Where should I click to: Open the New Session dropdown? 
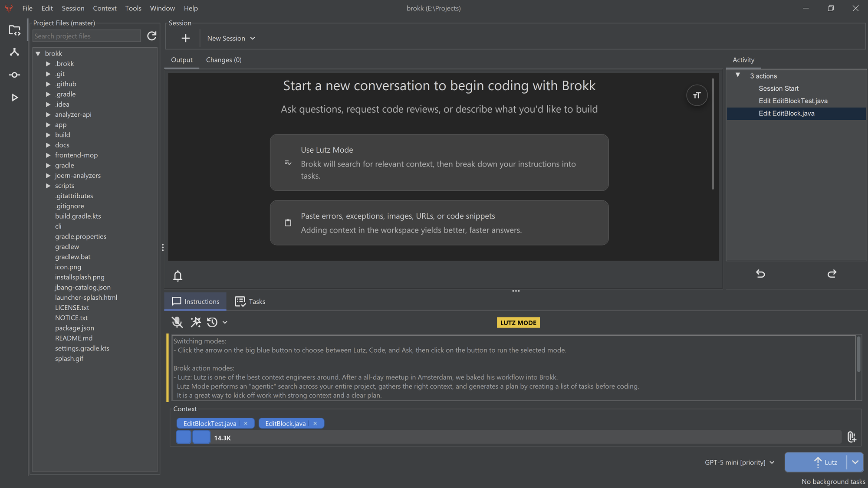[x=231, y=38]
